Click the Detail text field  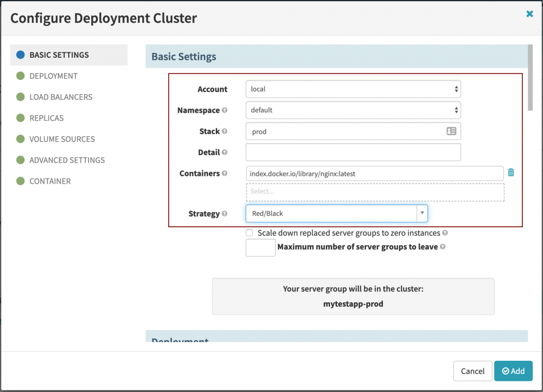353,152
